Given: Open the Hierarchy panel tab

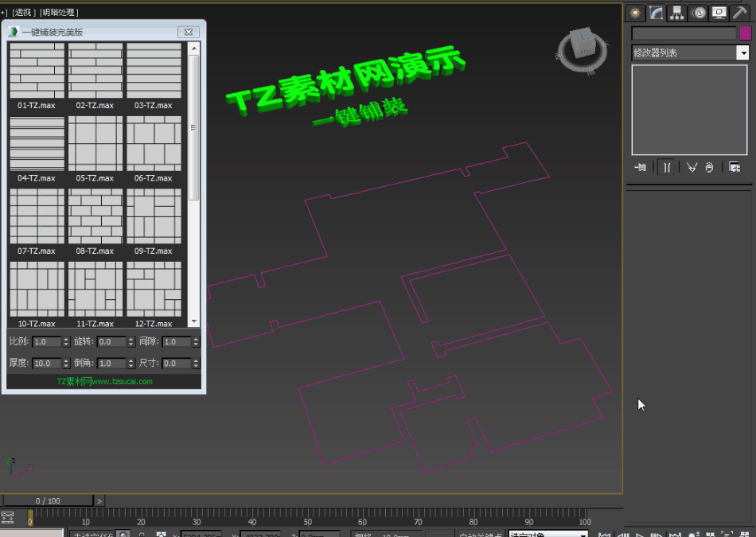Looking at the screenshot, I should [x=677, y=13].
